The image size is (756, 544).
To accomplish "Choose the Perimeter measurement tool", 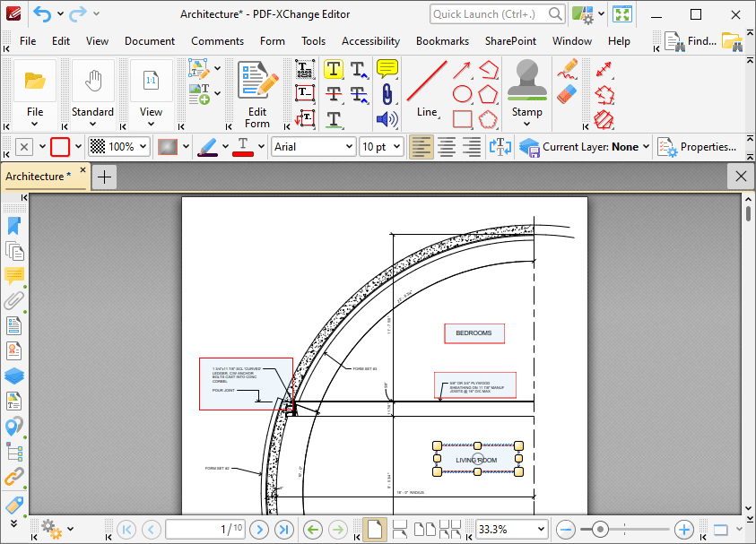I will (604, 95).
